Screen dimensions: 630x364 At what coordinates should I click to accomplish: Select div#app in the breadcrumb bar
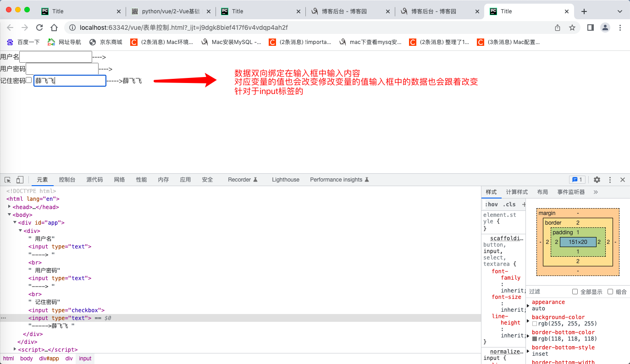49,358
